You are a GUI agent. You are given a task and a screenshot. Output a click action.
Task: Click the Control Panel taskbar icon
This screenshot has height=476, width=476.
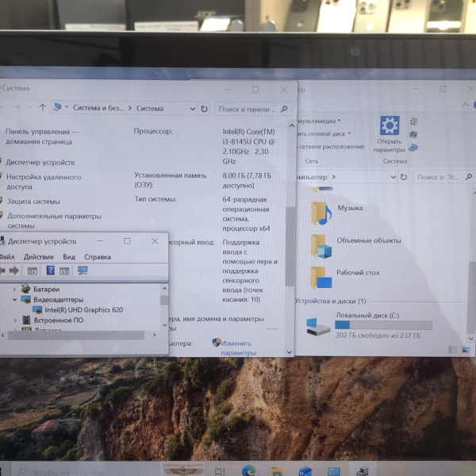tap(334, 471)
